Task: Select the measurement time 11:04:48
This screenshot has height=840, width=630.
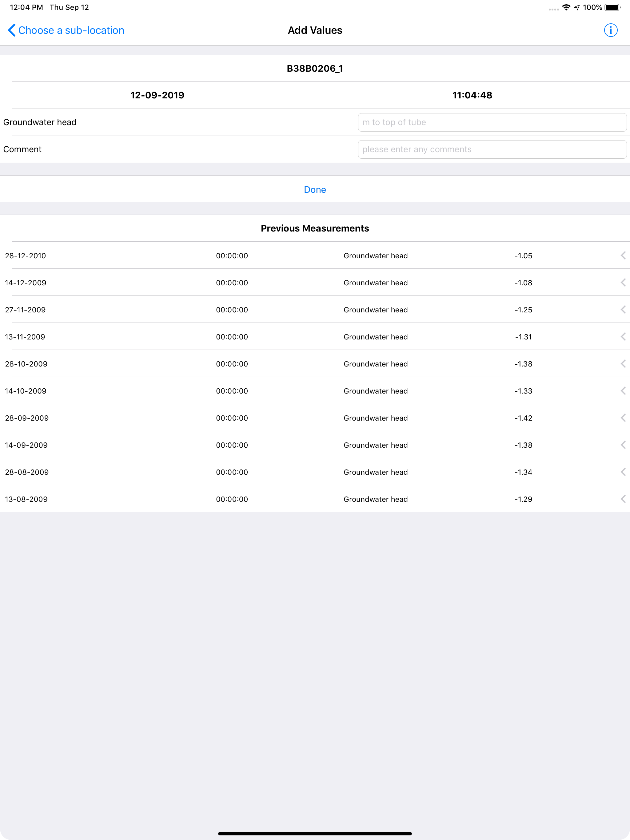Action: [472, 95]
